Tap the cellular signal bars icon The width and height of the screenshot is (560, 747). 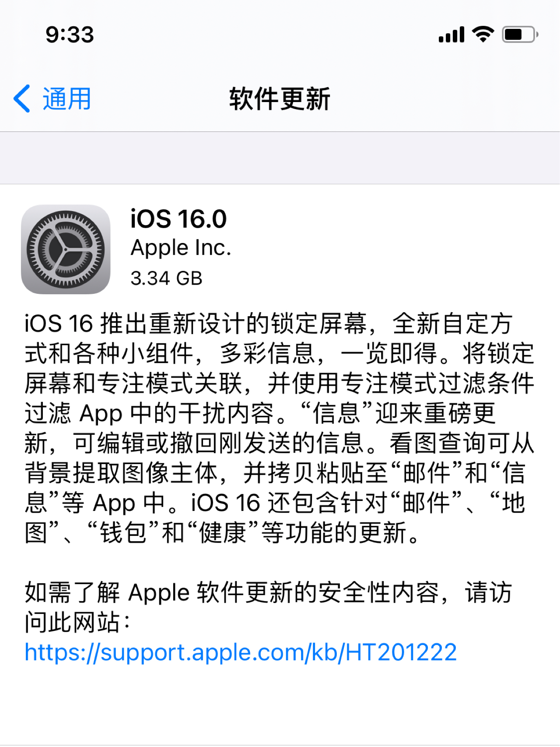[x=451, y=35]
